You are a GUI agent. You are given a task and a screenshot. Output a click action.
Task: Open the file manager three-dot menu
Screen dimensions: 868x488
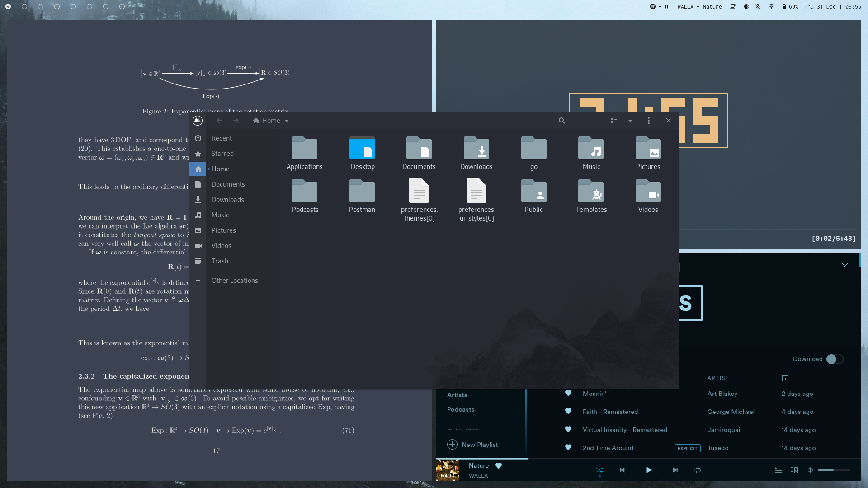tap(649, 121)
